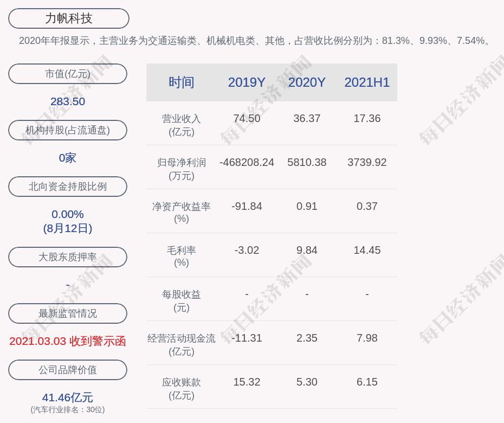Select the 北向资金持股比例 label

coord(68,186)
